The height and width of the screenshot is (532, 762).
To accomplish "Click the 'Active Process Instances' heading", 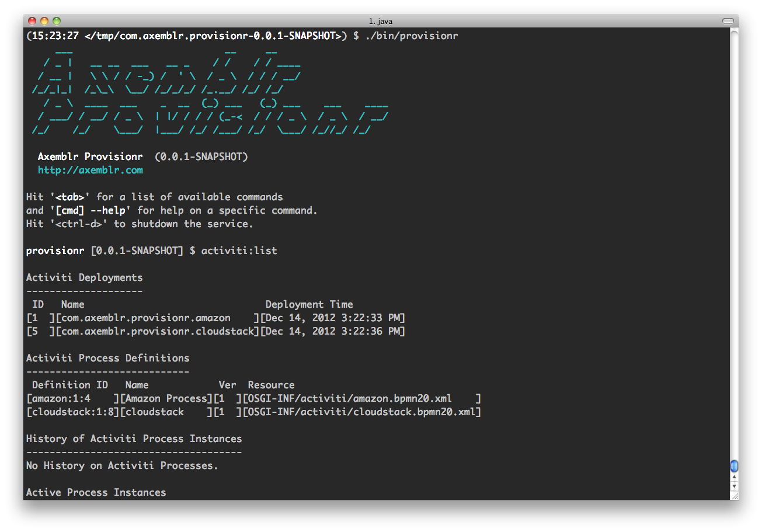I will click(x=96, y=493).
